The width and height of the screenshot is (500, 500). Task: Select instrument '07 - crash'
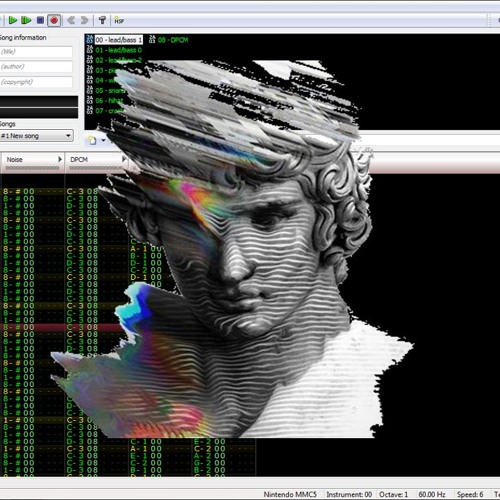109,111
